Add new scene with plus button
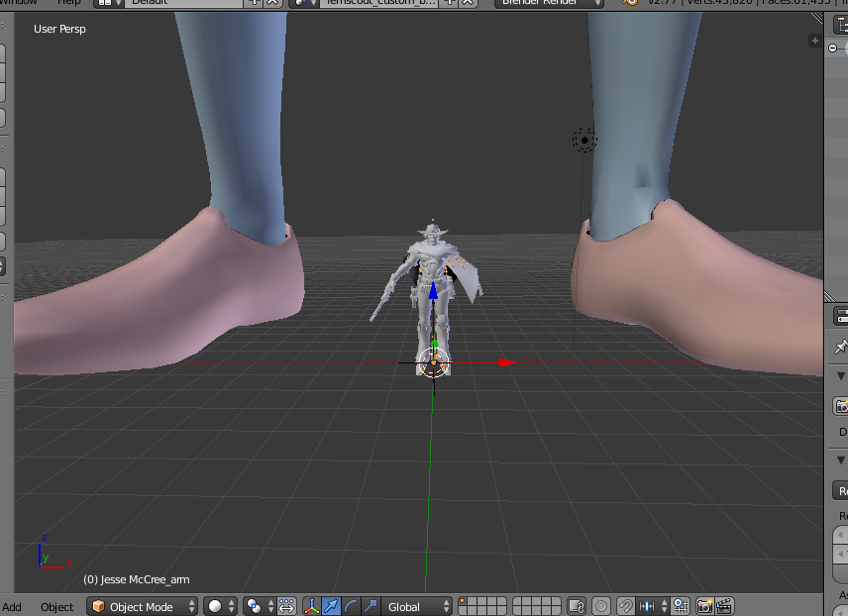Image resolution: width=848 pixels, height=616 pixels. 449,2
